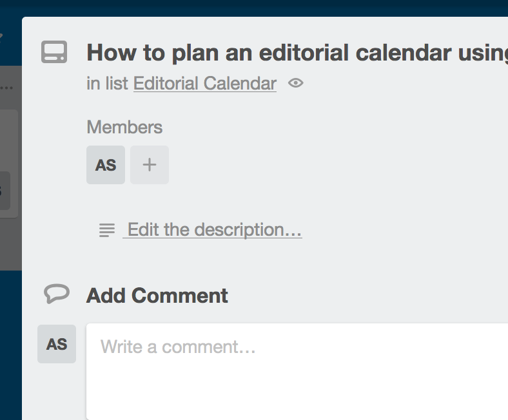Focus the Write a comment field

(297, 370)
